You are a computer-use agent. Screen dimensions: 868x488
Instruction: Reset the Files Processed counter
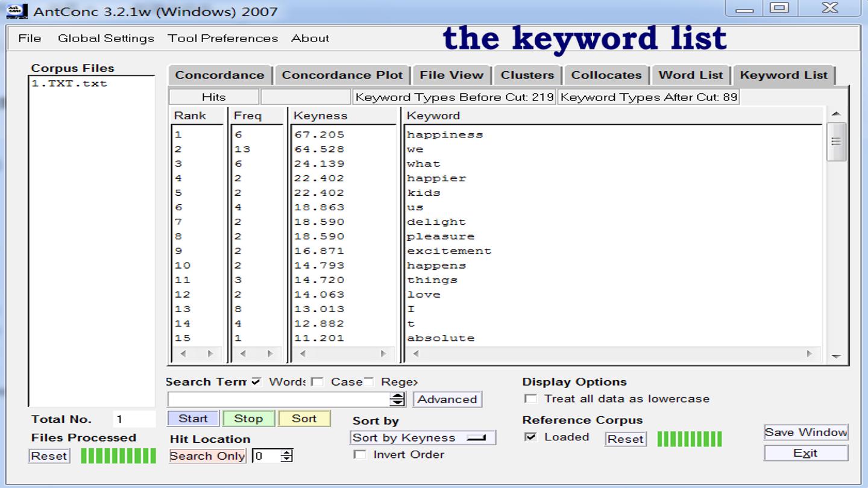point(49,456)
